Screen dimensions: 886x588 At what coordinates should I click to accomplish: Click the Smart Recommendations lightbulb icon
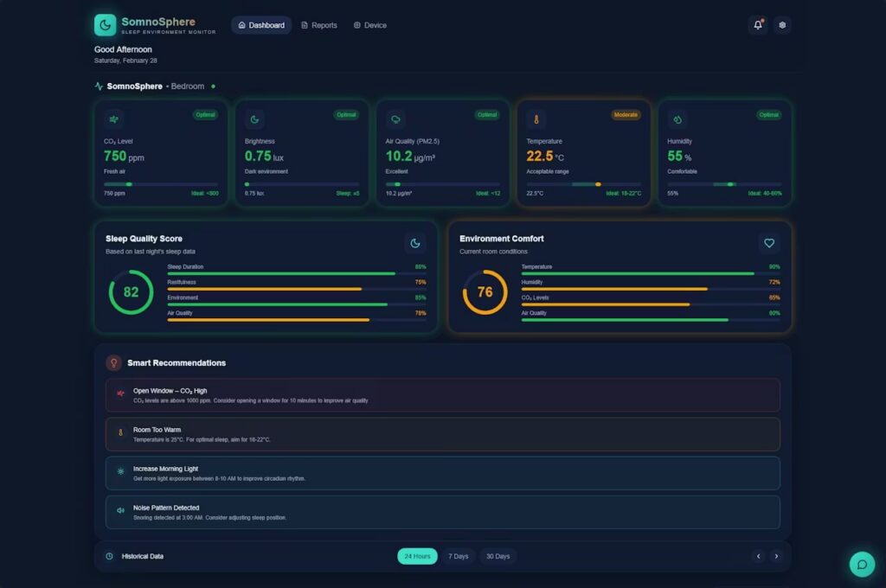tap(113, 363)
